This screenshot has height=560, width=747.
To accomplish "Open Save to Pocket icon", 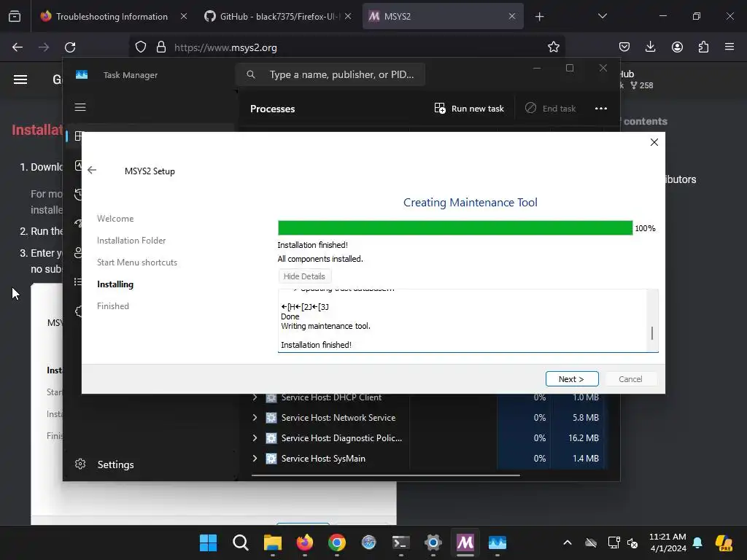I will click(x=624, y=47).
